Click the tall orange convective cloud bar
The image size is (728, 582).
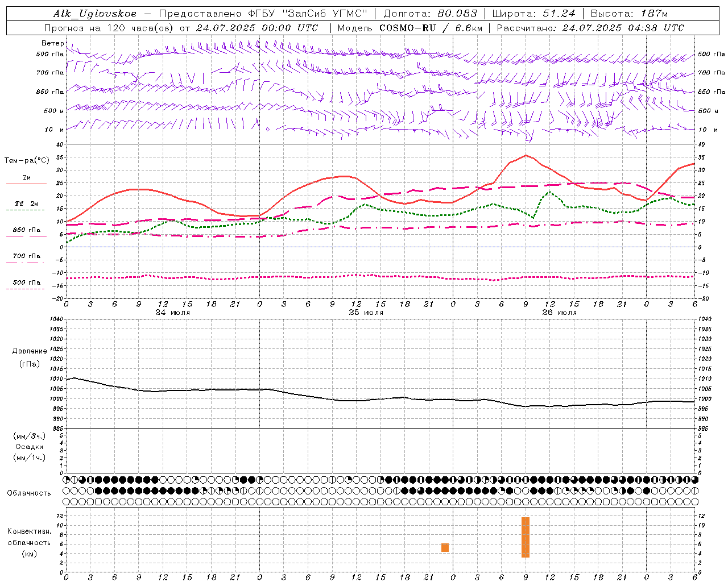pos(525,537)
